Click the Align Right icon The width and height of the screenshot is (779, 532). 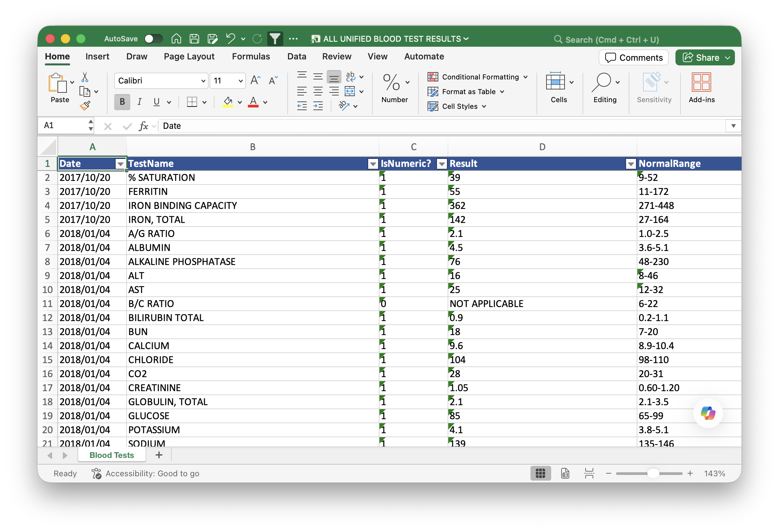tap(334, 91)
